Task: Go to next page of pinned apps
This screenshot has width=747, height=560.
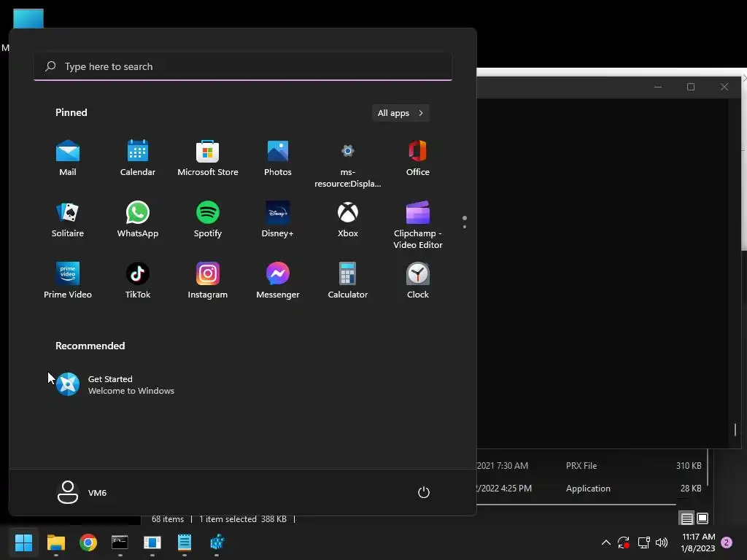Action: (465, 227)
